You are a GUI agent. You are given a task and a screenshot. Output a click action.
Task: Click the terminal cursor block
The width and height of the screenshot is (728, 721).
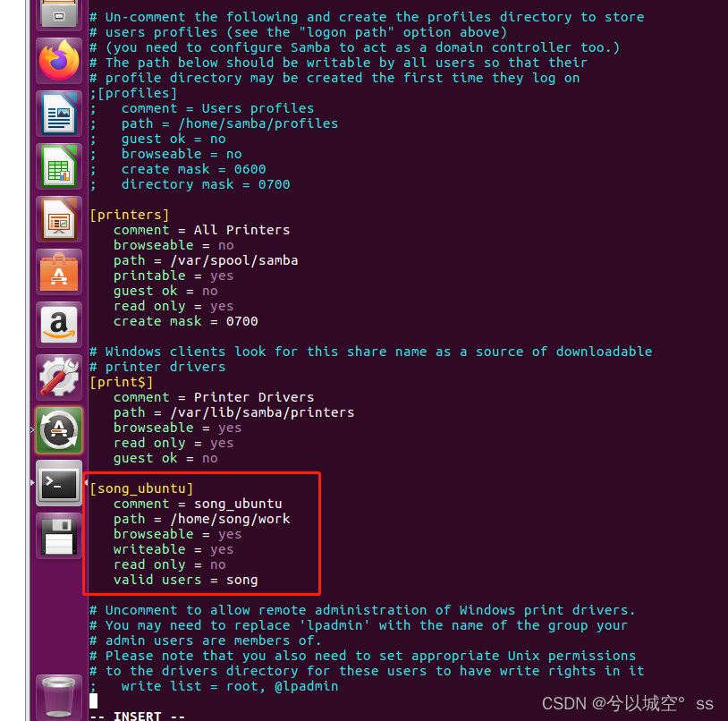[x=92, y=701]
